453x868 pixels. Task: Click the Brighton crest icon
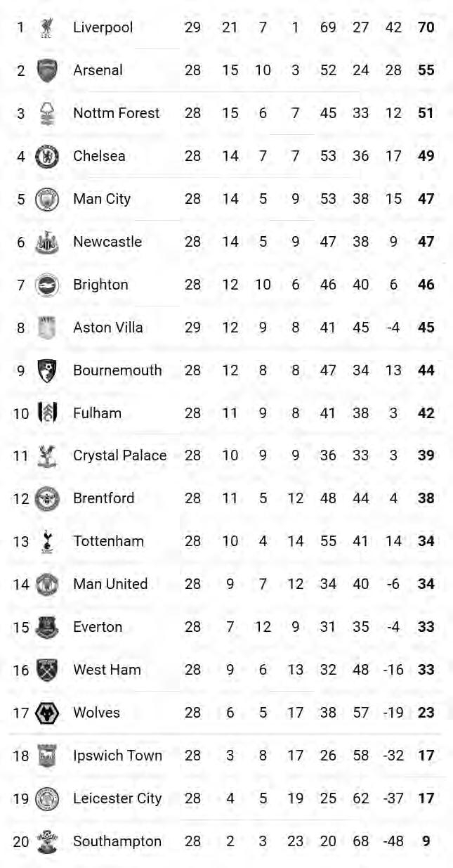47,285
